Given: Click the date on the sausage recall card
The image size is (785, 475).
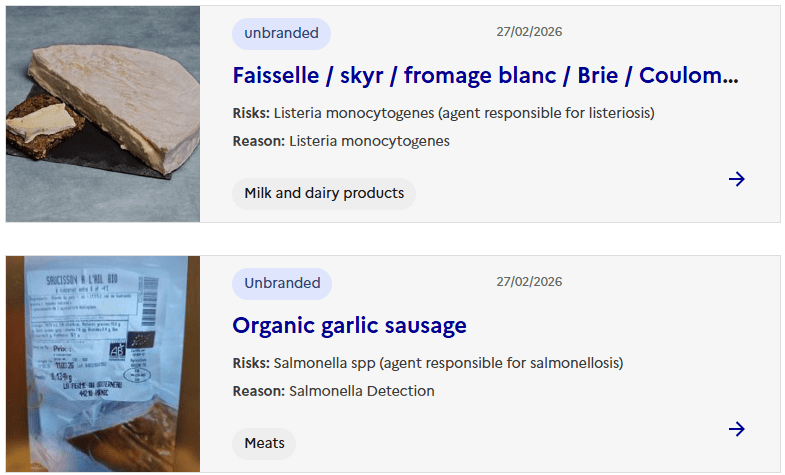Looking at the screenshot, I should pos(529,282).
